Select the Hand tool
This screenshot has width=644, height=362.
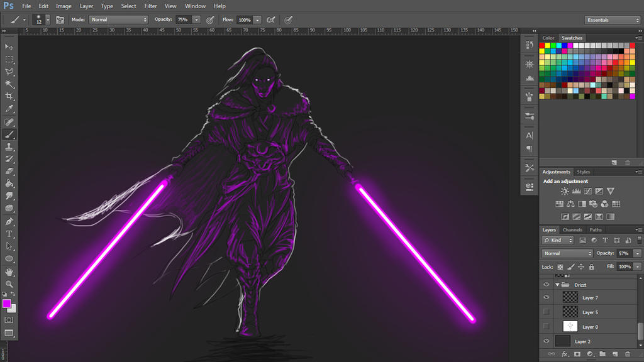tap(9, 272)
